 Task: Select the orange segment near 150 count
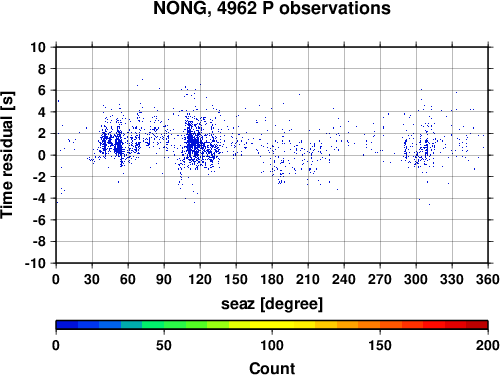pyautogui.click(x=380, y=325)
